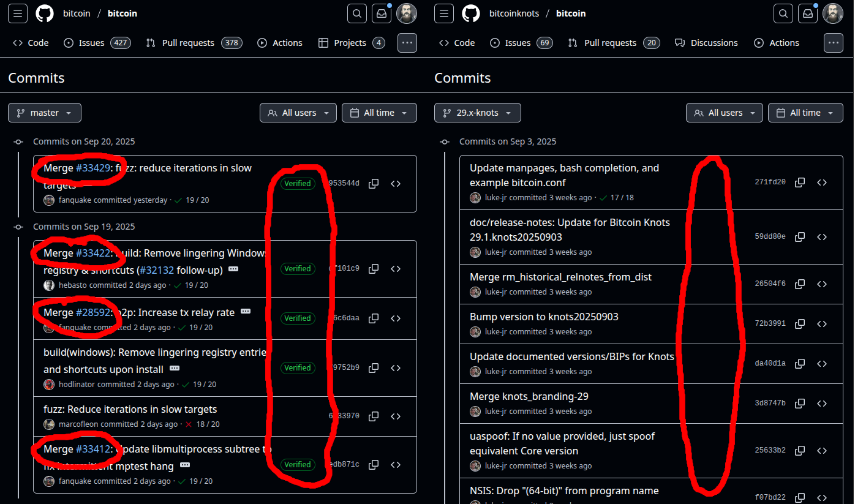The height and width of the screenshot is (504, 855).
Task: Browse repository at the Merge #33429 commit
Action: (396, 184)
